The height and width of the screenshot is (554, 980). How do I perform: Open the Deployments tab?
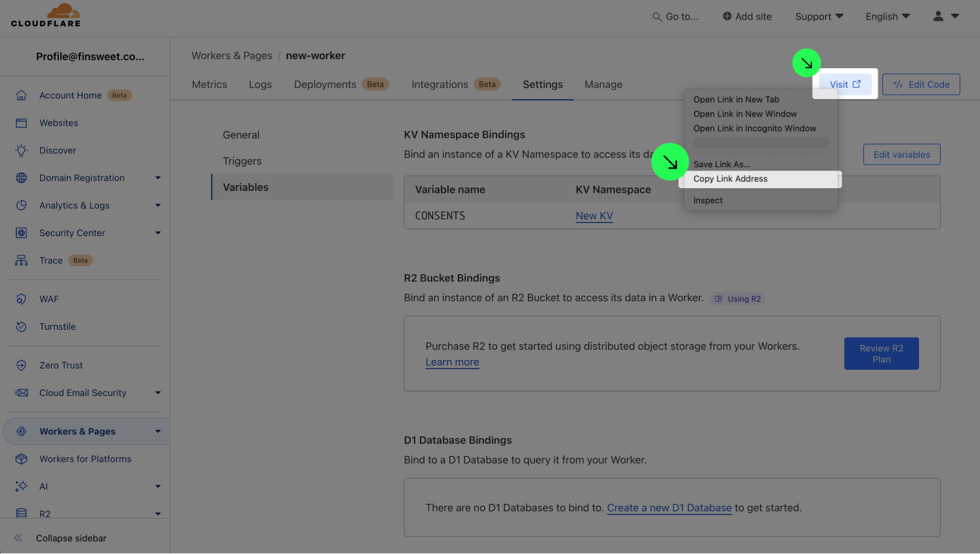341,85
